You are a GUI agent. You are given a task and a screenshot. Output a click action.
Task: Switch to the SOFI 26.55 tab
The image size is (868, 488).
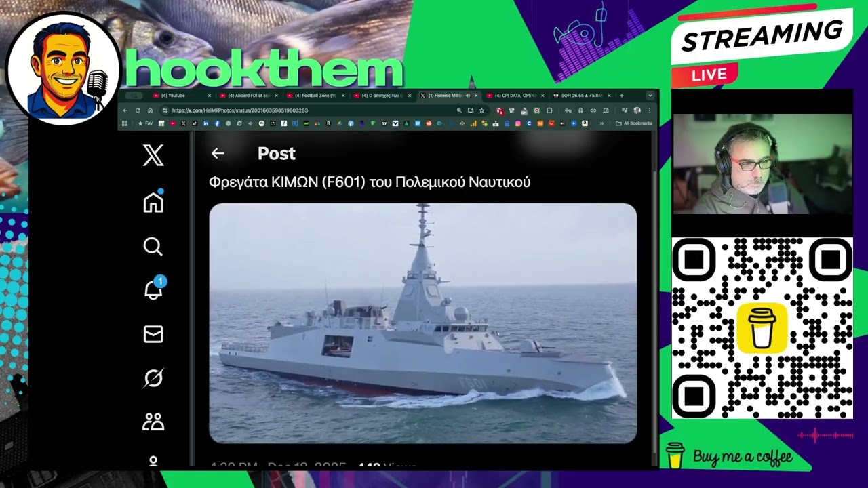pos(582,96)
